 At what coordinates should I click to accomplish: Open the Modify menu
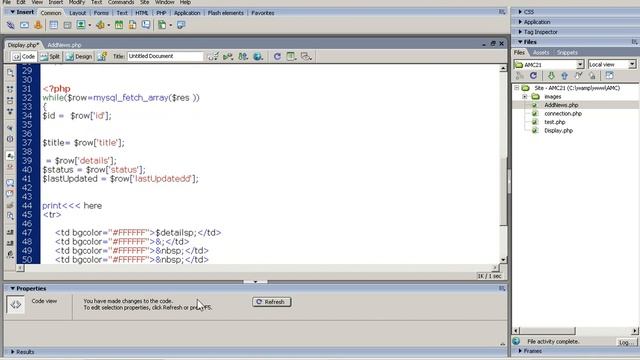pyautogui.click(x=77, y=2)
